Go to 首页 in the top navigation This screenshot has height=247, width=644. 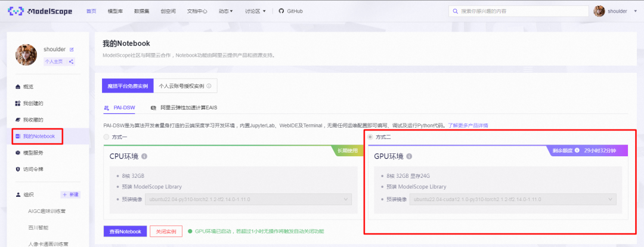point(91,11)
